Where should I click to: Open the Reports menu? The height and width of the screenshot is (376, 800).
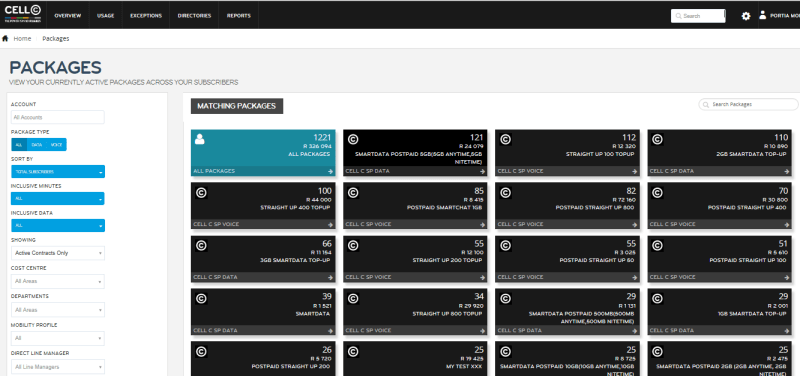pyautogui.click(x=239, y=16)
